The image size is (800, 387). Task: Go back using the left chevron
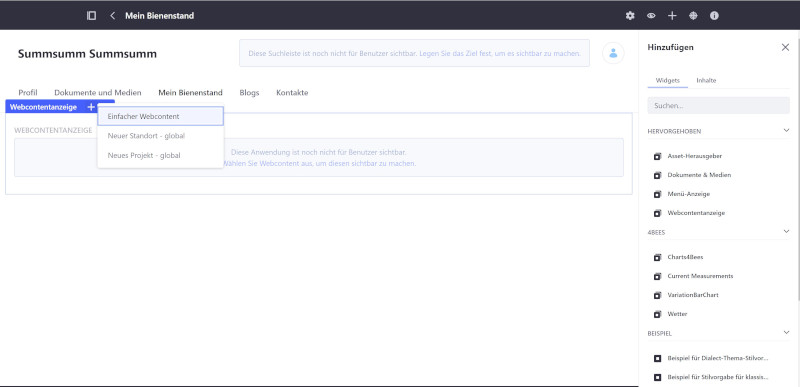pyautogui.click(x=112, y=16)
